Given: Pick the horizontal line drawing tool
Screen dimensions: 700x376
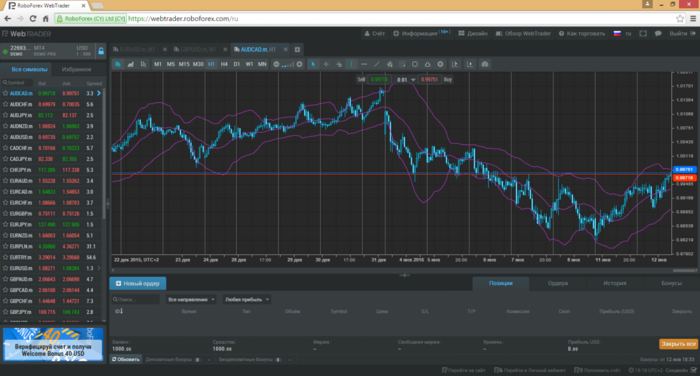Looking at the screenshot, I should [x=364, y=64].
